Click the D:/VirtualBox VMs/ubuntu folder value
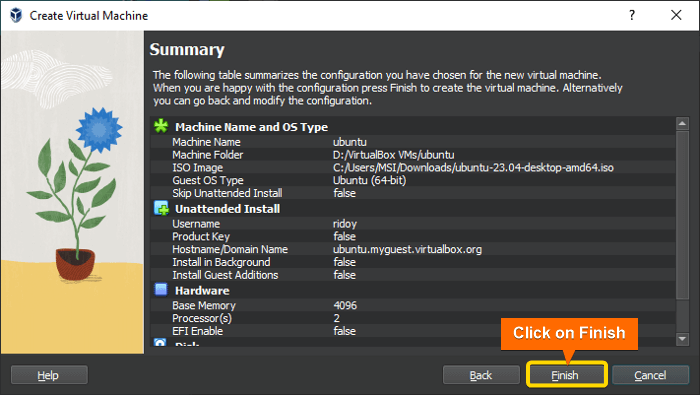The image size is (700, 395). coord(393,155)
